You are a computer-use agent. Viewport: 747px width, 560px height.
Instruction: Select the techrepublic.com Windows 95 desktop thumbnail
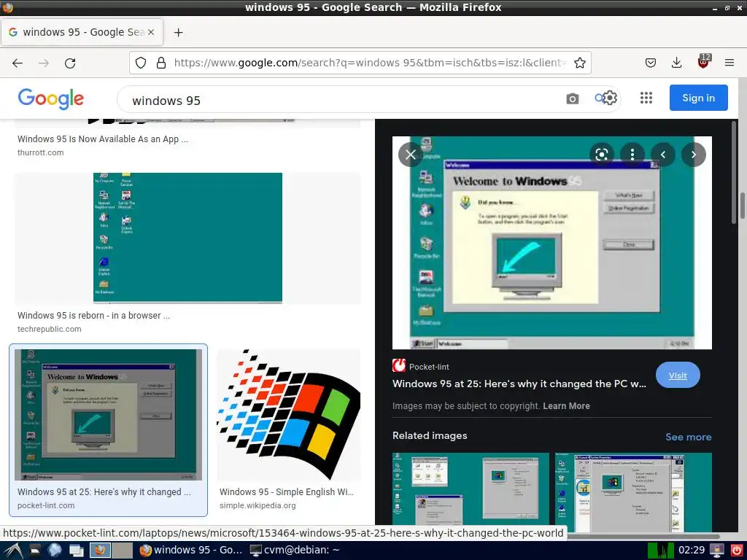pos(187,238)
